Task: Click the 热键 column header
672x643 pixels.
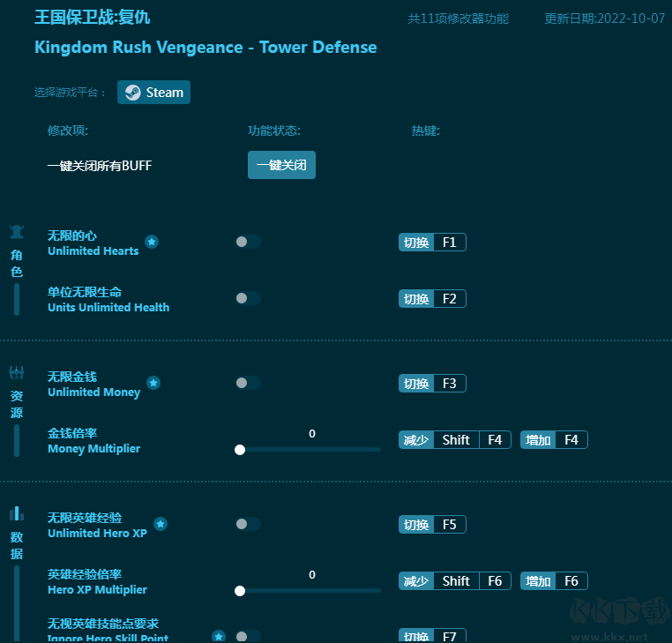Action: point(426,131)
